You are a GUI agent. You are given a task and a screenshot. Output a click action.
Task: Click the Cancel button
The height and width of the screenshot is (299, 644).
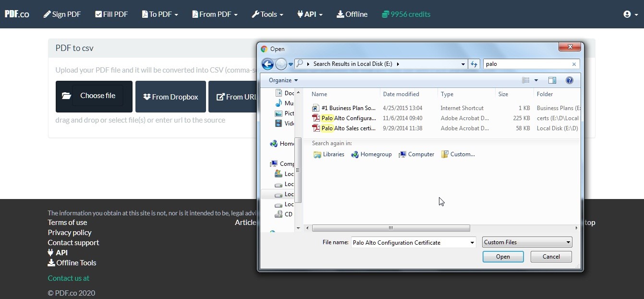[x=551, y=257]
